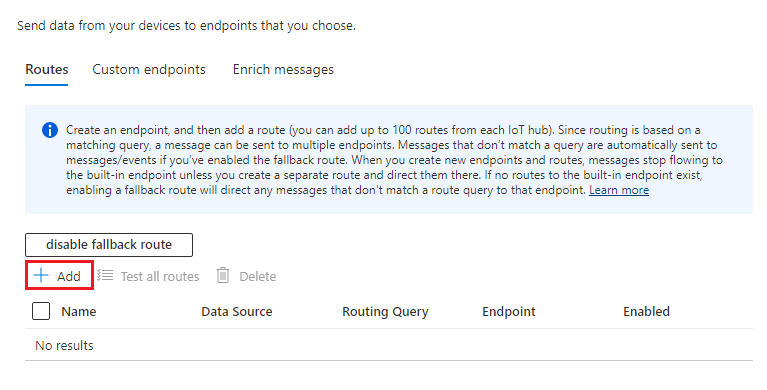Click the Delete label in the toolbar

[258, 276]
